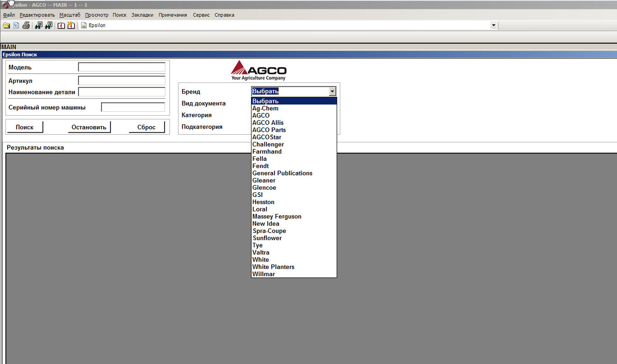
Task: Open the Файл menu
Action: (9, 15)
